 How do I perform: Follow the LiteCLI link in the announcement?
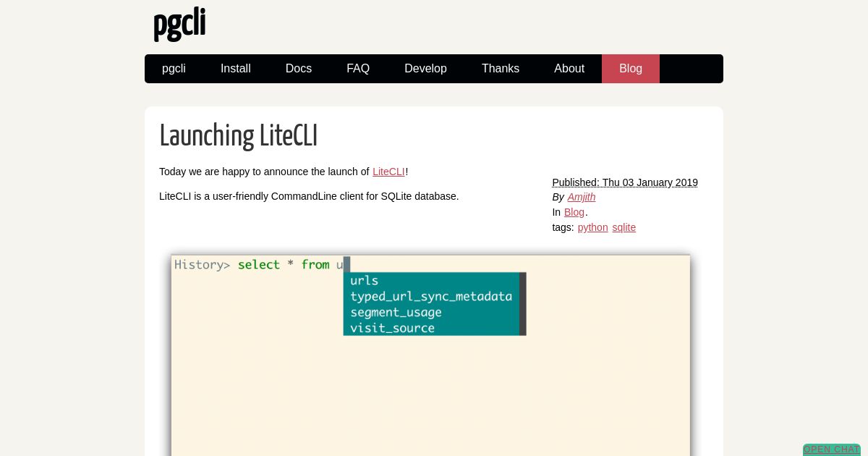click(388, 172)
